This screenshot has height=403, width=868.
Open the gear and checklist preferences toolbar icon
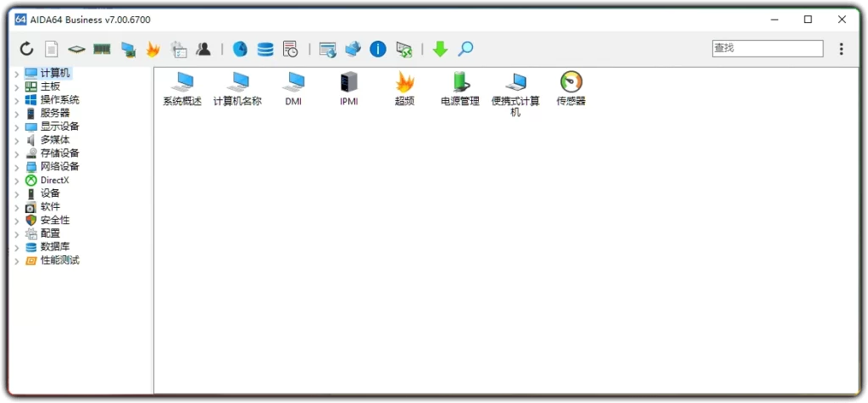click(179, 49)
